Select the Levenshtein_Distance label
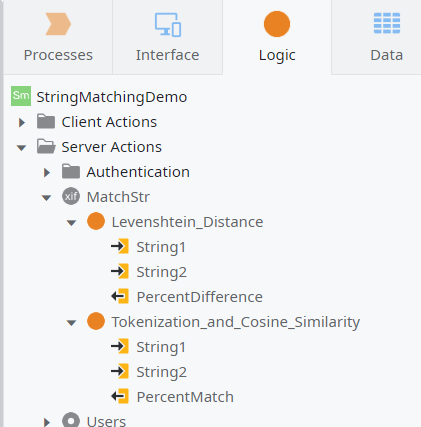The image size is (421, 427). pos(187,222)
